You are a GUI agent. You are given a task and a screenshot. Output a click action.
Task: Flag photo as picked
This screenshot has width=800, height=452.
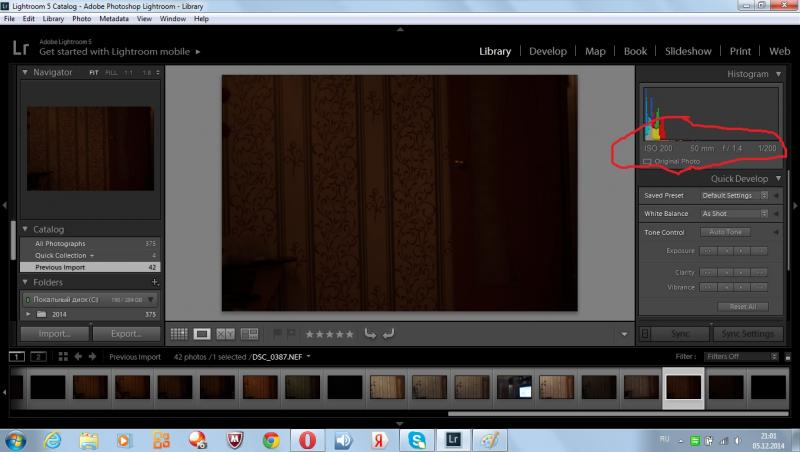[x=277, y=334]
